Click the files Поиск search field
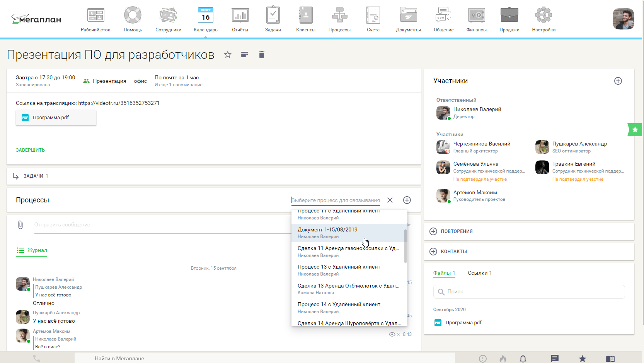The height and width of the screenshot is (363, 644). (529, 292)
